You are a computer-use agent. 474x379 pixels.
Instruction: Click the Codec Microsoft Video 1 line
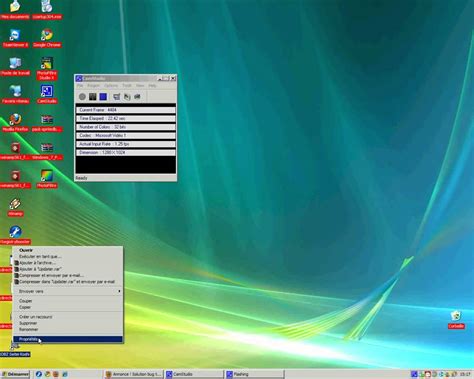[125, 135]
